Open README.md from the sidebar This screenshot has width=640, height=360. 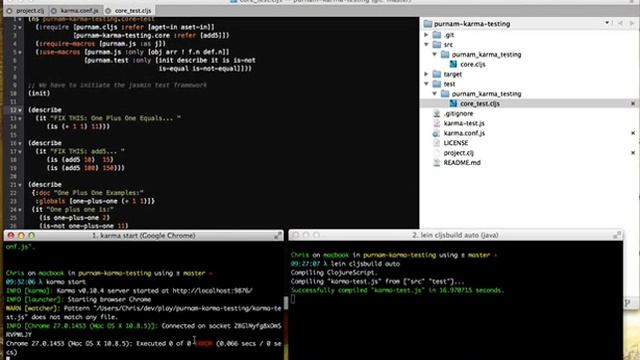tap(462, 162)
